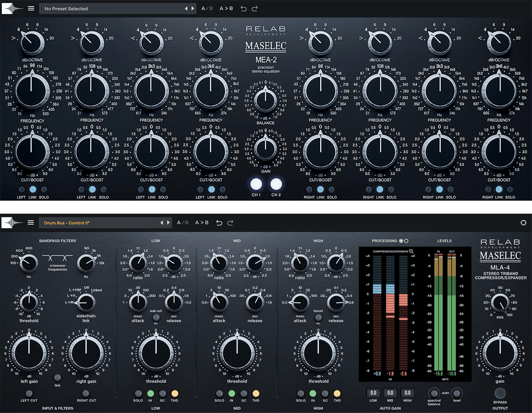Click the Bandpass Filters threshold knob
The width and height of the screenshot is (532, 413).
29,303
